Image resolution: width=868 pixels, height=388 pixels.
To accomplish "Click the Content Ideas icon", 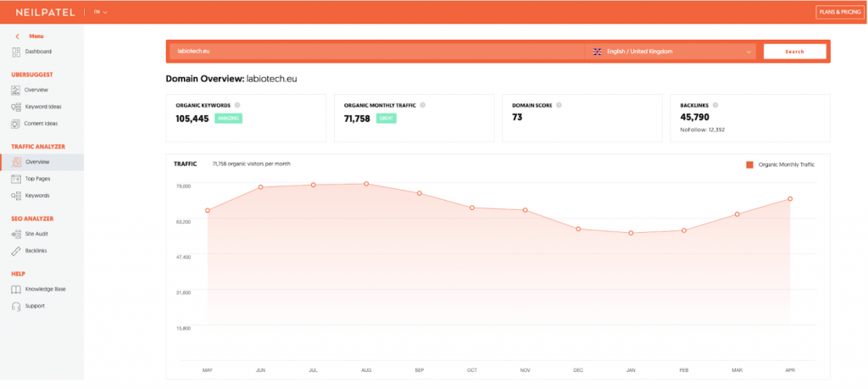I will 15,124.
